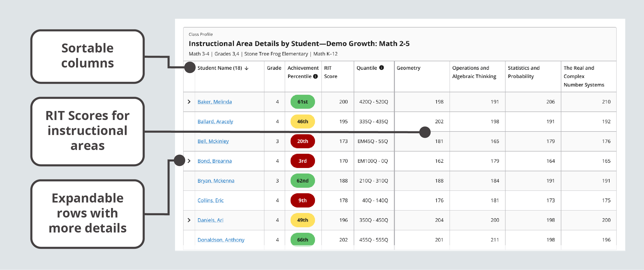The width and height of the screenshot is (644, 270).
Task: Expand Baker, Melinda's row
Action: coord(189,102)
